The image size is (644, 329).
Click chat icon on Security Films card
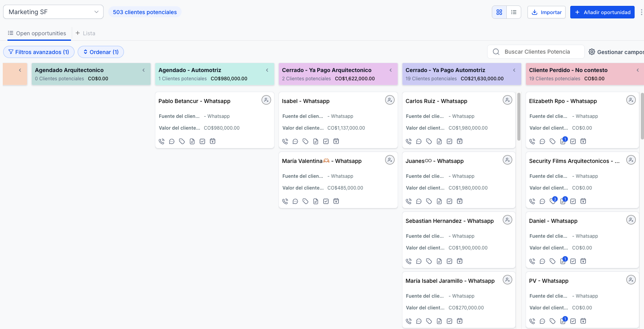(x=542, y=201)
